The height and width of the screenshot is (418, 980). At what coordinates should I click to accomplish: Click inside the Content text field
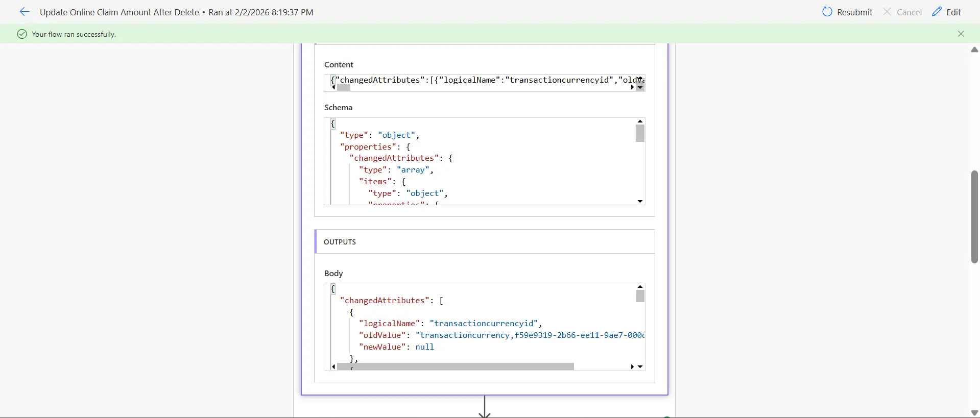coord(480,80)
